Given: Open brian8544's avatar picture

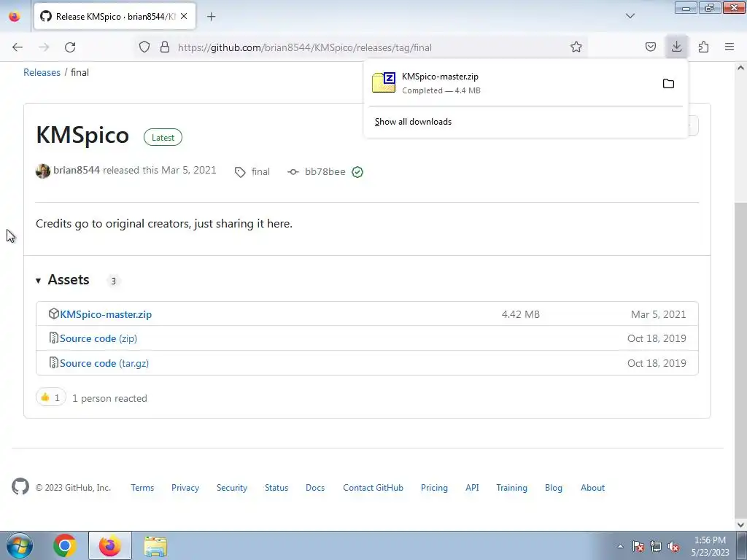Looking at the screenshot, I should click(43, 171).
